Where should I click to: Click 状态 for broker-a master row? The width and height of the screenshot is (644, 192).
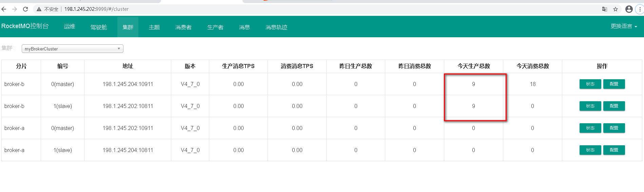click(590, 128)
